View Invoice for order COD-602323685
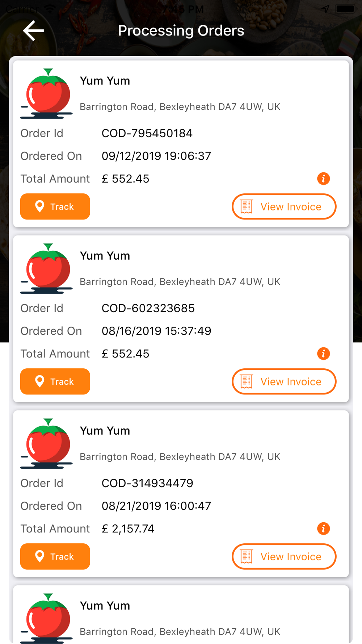 pos(284,381)
